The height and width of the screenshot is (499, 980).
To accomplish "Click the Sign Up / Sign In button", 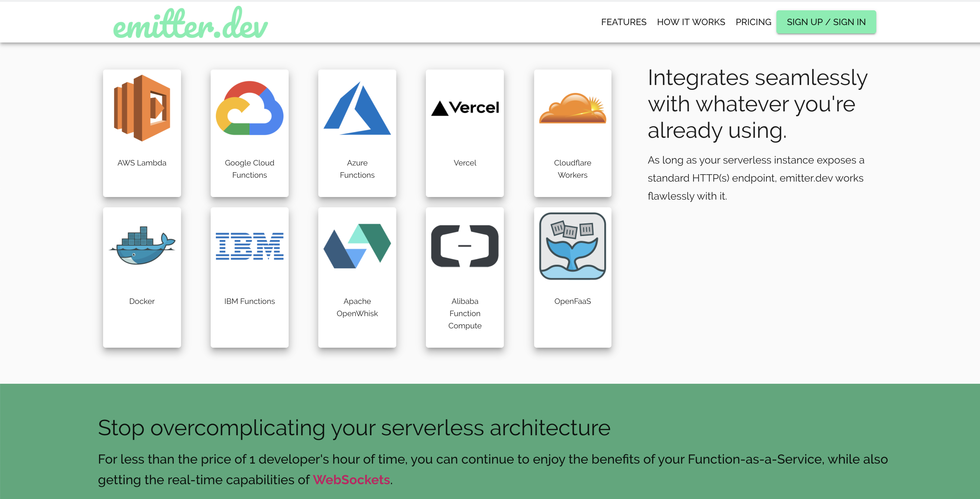I will tap(826, 22).
